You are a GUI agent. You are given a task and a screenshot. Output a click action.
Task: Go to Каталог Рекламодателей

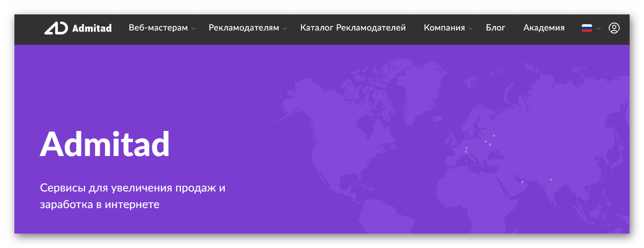click(x=353, y=28)
